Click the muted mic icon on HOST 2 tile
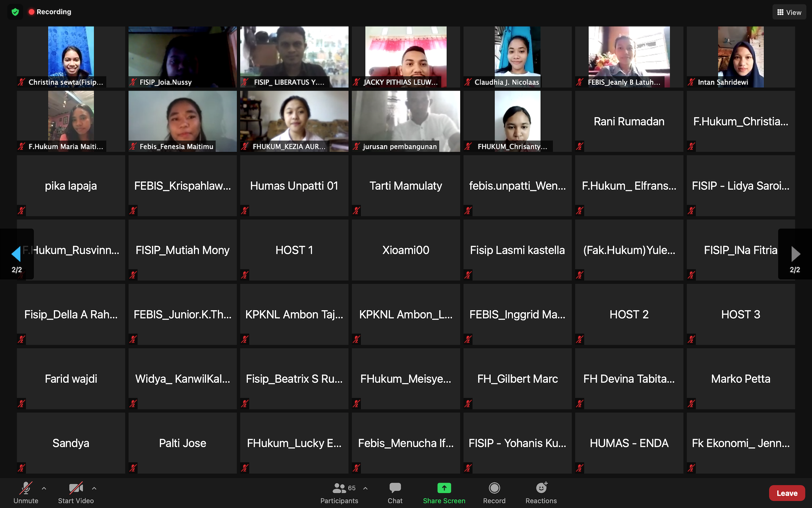The height and width of the screenshot is (508, 812). [579, 339]
